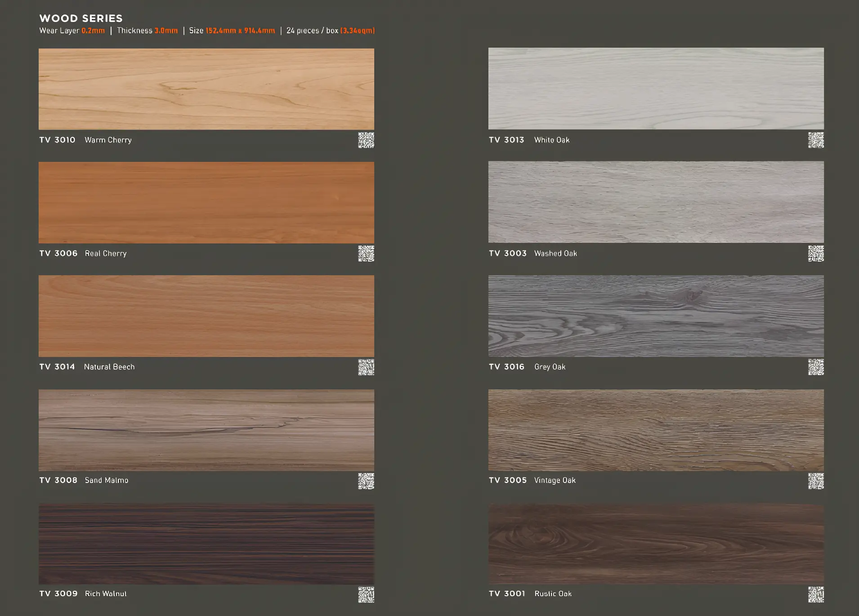This screenshot has height=616, width=859.
Task: Click the product code TV 3005
Action: (508, 480)
